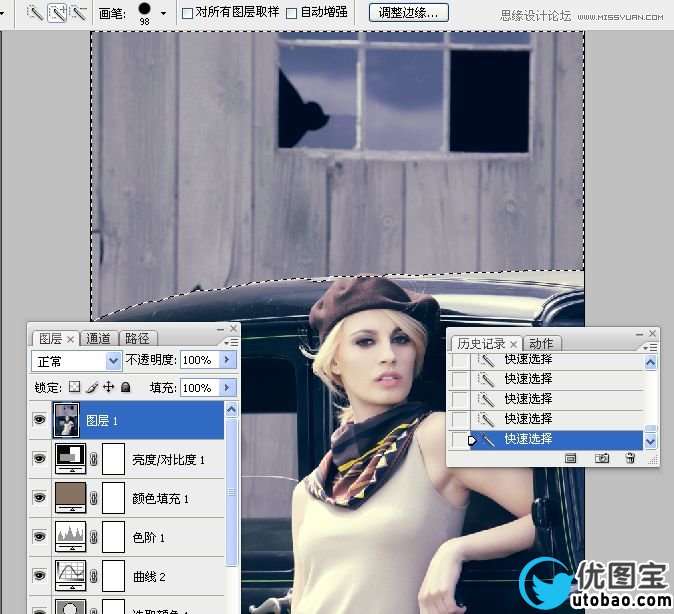Viewport: 674px width, 614px height.
Task: Switch to the 动作 tab
Action: point(541,344)
